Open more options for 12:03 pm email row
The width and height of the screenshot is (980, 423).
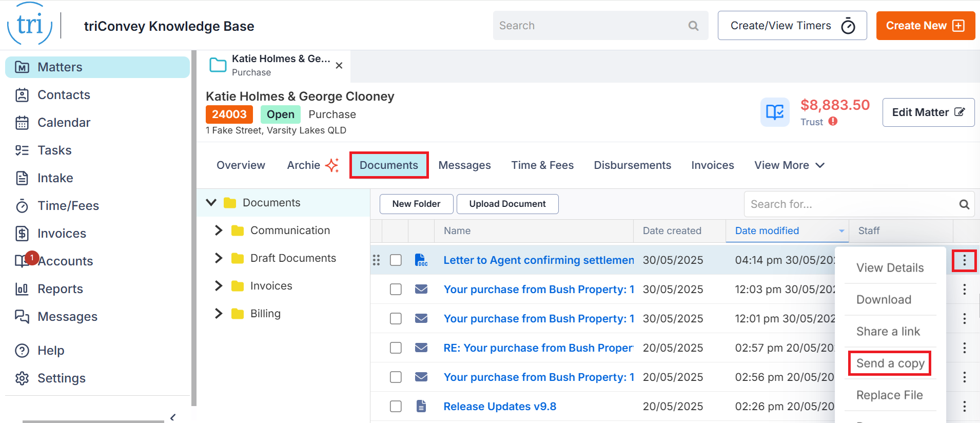(965, 290)
